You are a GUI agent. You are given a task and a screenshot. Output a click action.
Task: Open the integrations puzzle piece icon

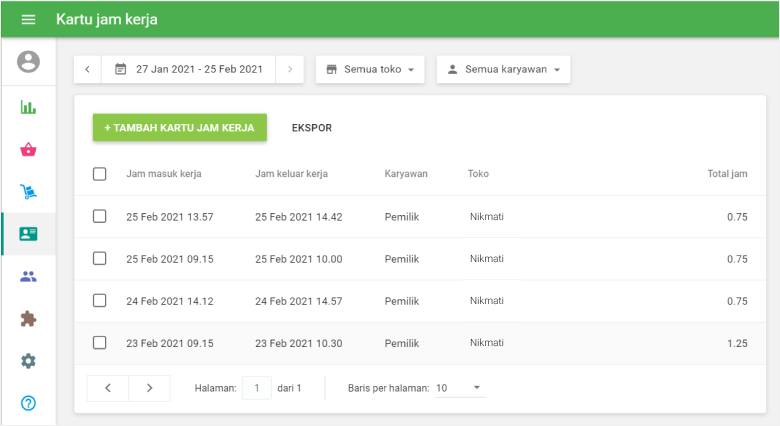(x=28, y=319)
